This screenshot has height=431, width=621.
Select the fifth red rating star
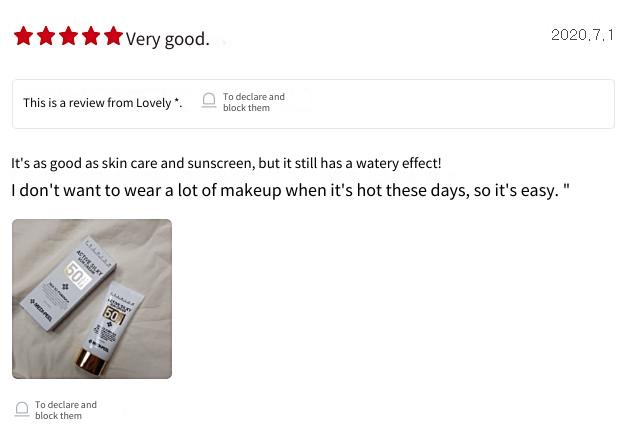[114, 36]
